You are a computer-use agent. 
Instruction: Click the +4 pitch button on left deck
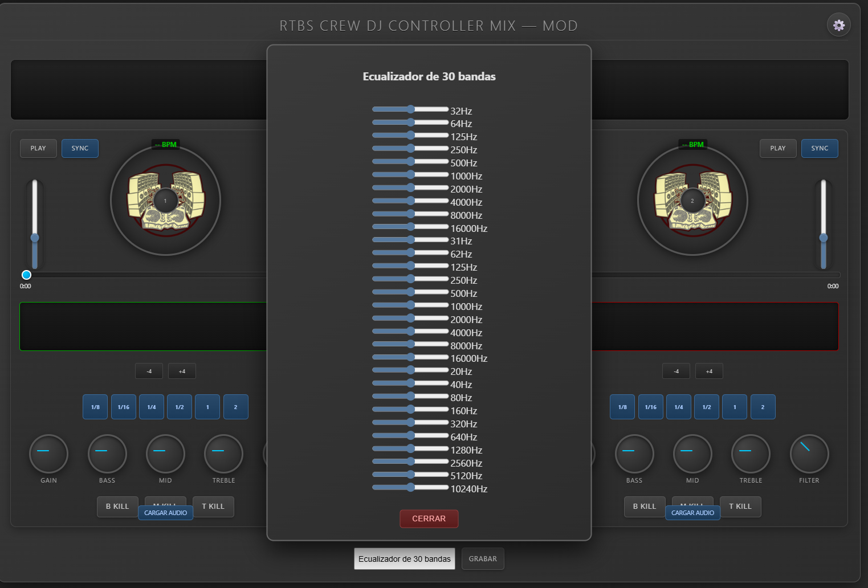182,371
